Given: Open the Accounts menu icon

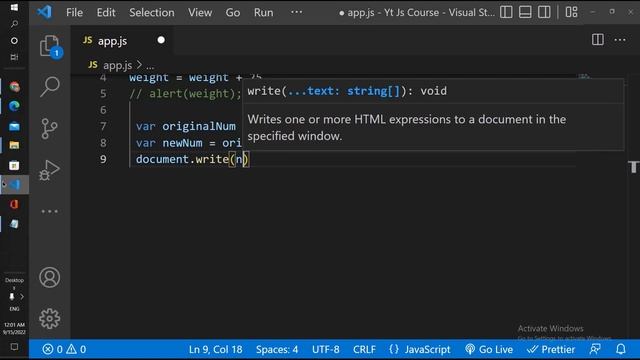Looking at the screenshot, I should [50, 278].
